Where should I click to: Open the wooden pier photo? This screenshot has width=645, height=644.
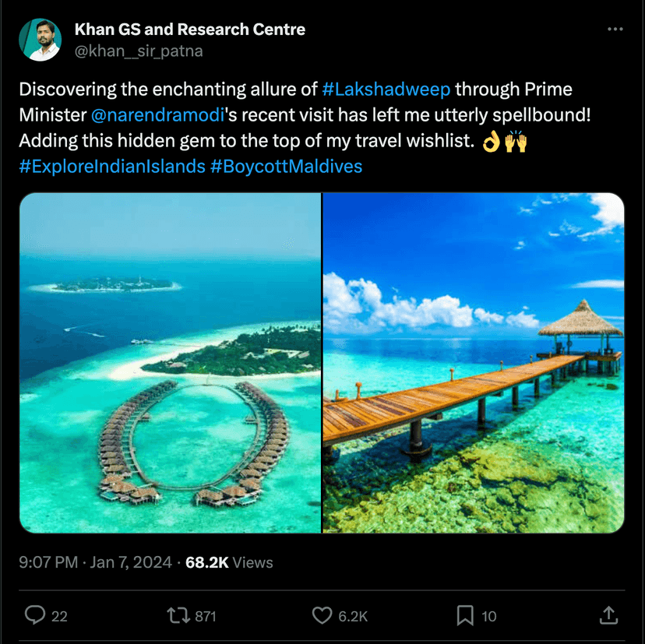click(475, 364)
